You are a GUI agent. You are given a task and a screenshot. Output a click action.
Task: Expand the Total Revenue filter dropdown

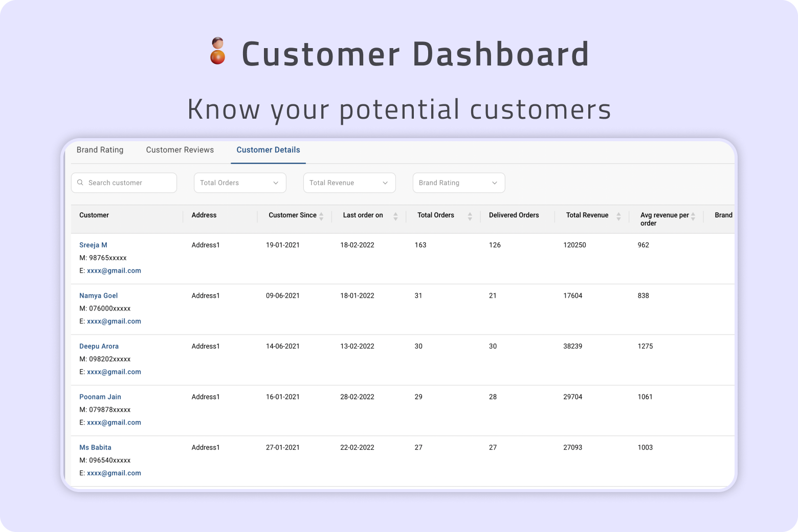pos(349,183)
